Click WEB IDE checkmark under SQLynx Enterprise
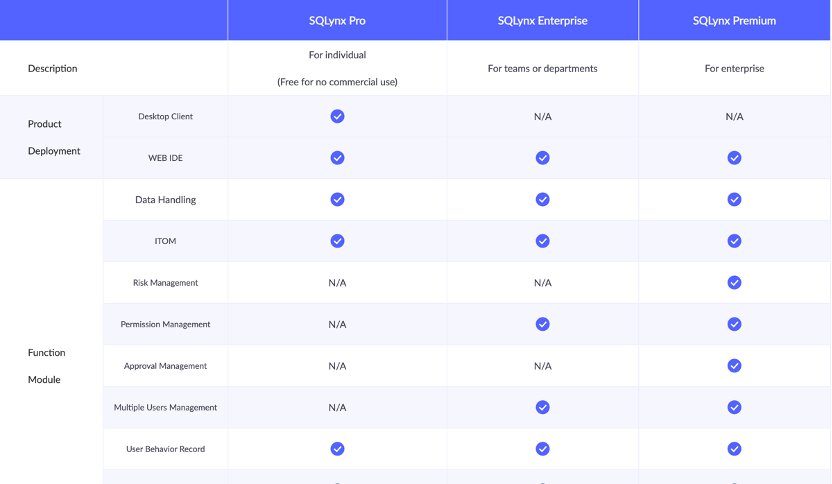 pyautogui.click(x=542, y=158)
